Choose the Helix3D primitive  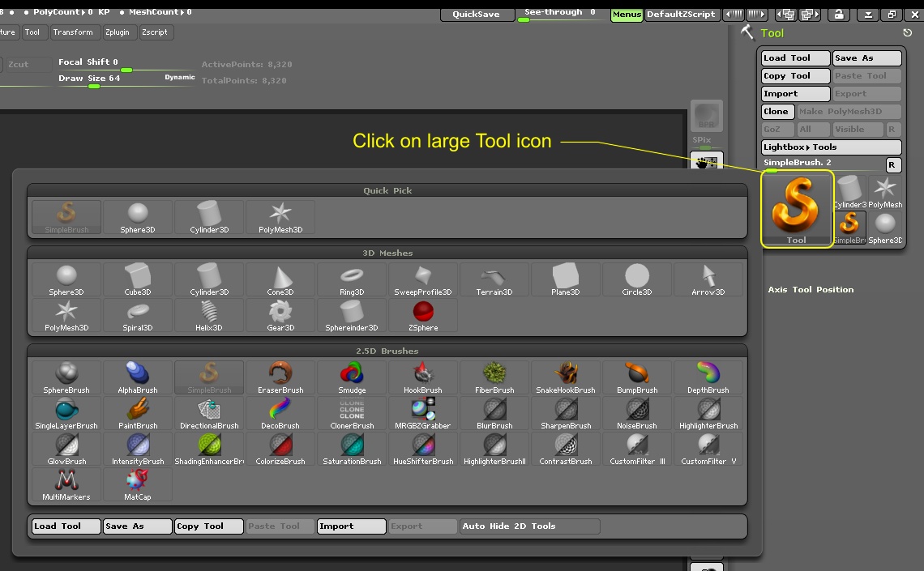click(209, 316)
